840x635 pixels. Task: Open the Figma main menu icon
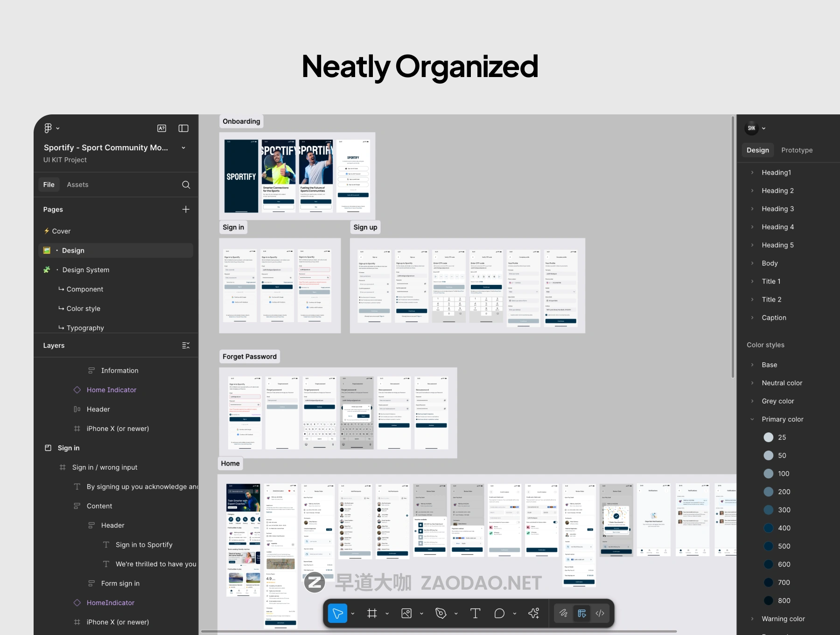(48, 128)
